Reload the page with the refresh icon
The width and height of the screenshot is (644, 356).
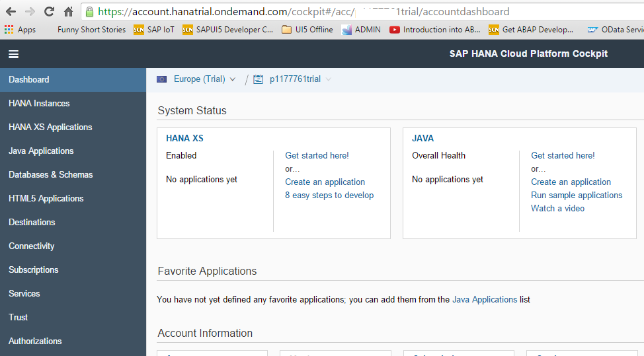click(49, 12)
